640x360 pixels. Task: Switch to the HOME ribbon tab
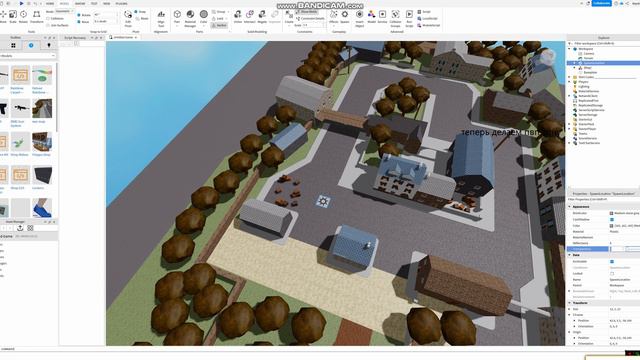click(x=50, y=3)
